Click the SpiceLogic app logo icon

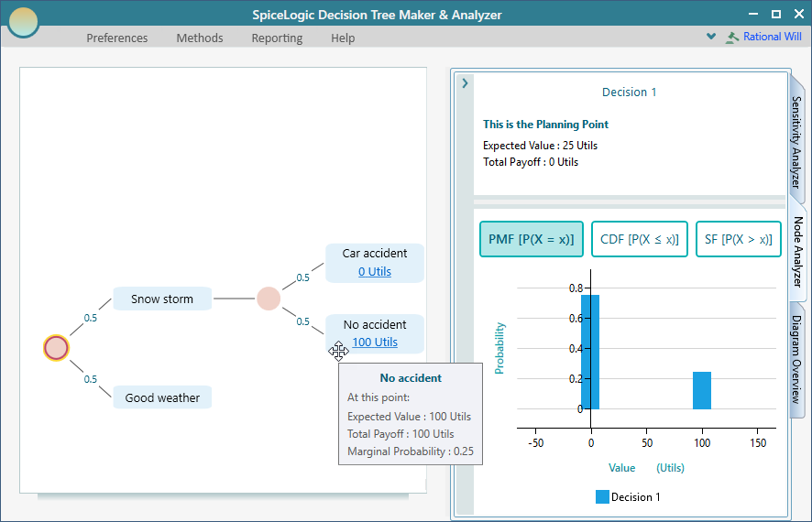tap(23, 20)
